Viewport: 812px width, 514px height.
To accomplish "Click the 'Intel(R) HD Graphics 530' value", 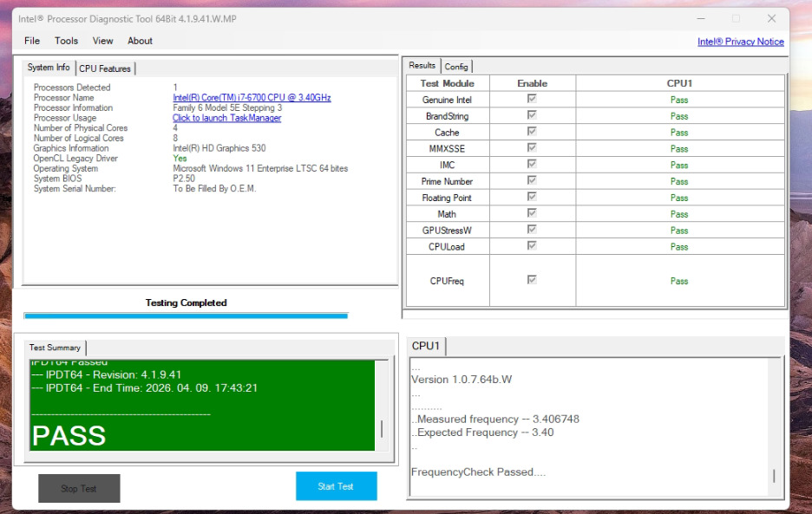I will click(219, 148).
